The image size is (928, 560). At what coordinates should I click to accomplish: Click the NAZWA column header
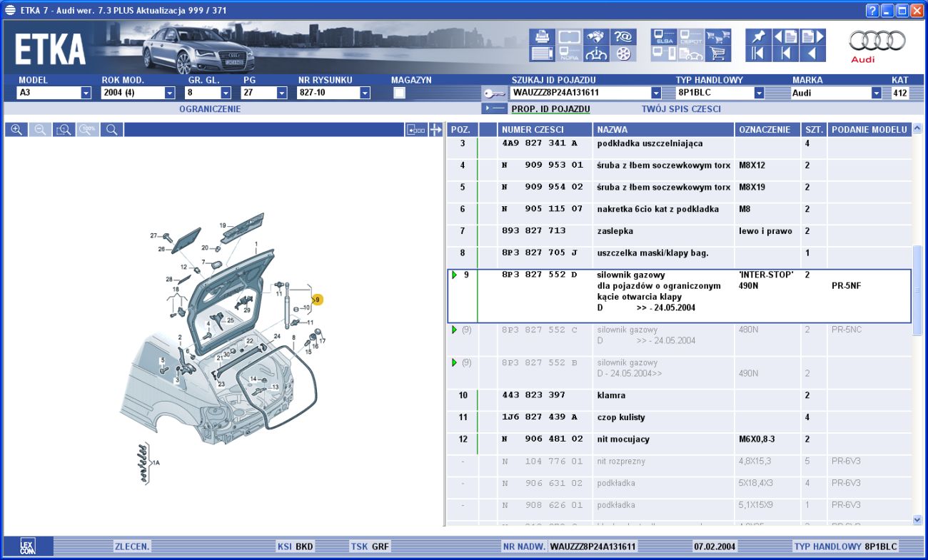[664, 130]
